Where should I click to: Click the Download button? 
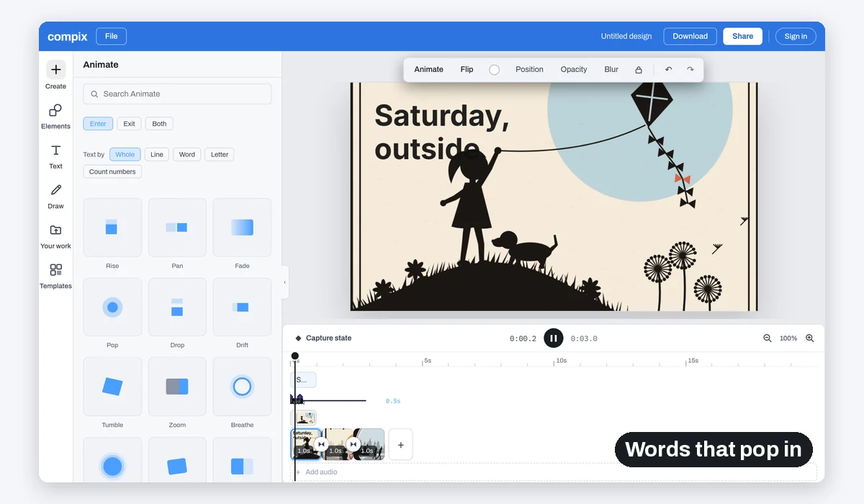690,36
